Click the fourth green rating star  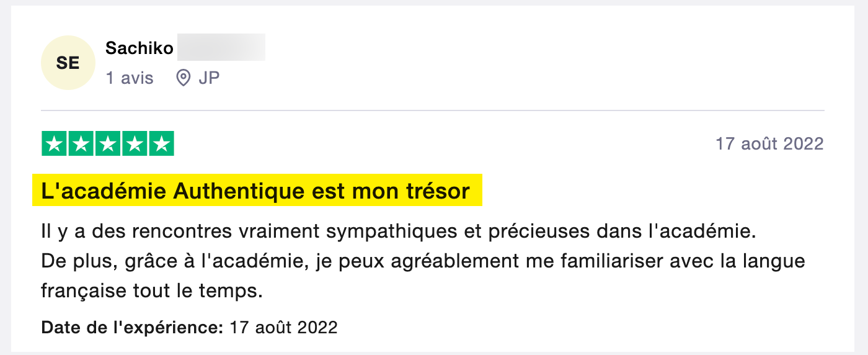click(135, 144)
